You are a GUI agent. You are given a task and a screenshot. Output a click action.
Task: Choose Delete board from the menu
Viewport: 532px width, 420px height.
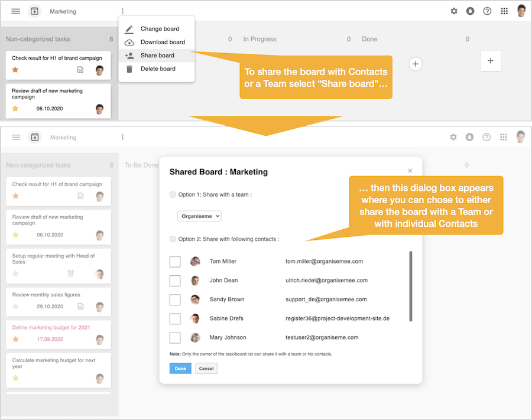click(x=156, y=68)
